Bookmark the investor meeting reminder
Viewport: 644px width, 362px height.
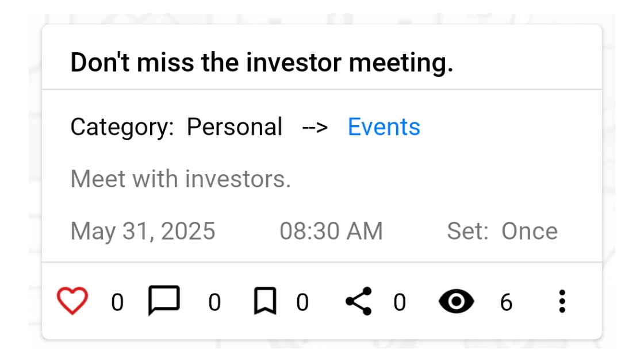[x=265, y=302]
